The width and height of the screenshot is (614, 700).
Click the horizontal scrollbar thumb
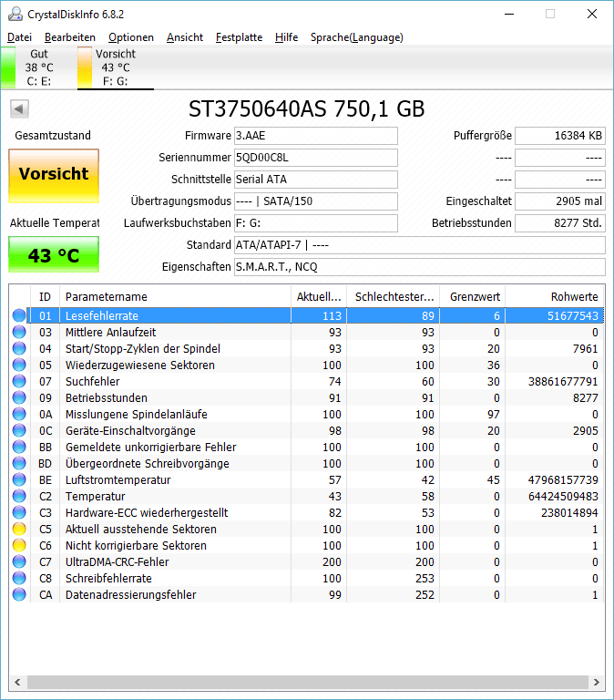307,682
